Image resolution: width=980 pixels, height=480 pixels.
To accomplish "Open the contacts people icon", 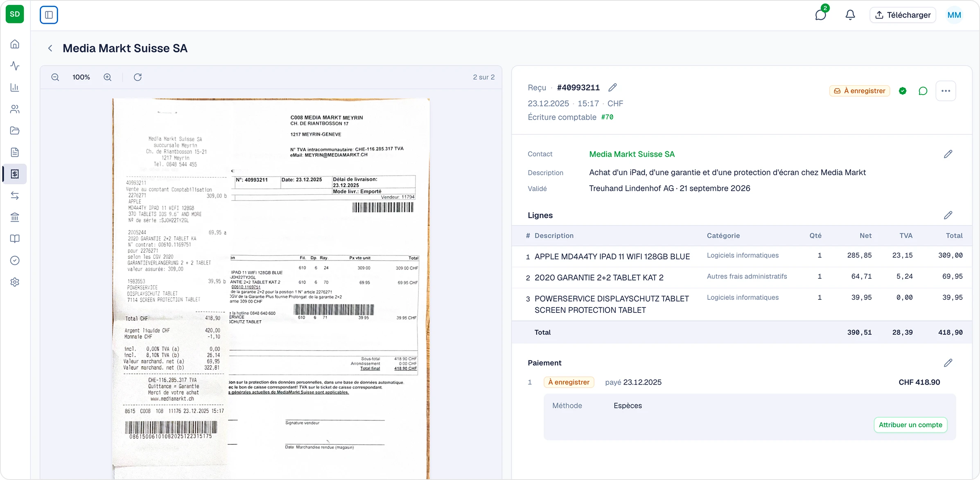I will coord(15,109).
